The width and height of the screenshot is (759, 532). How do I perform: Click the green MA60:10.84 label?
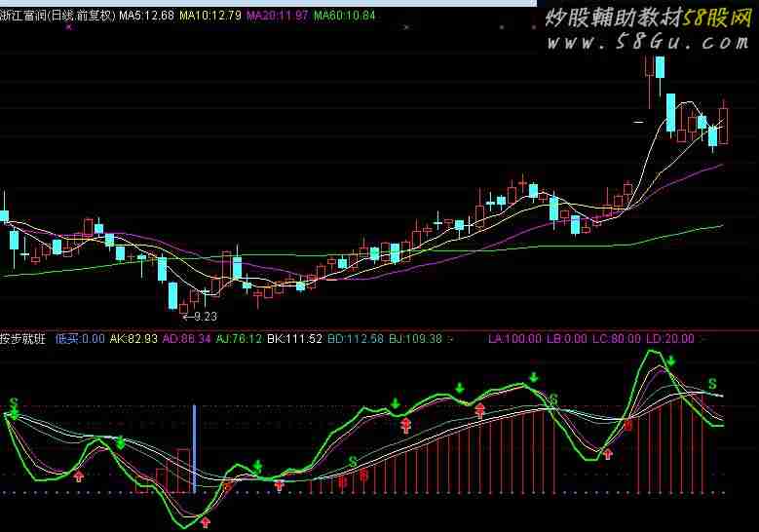(x=346, y=17)
